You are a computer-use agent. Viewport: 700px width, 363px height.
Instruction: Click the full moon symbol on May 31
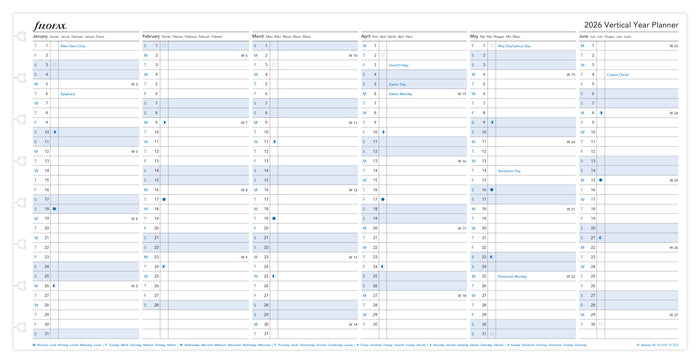[492, 334]
